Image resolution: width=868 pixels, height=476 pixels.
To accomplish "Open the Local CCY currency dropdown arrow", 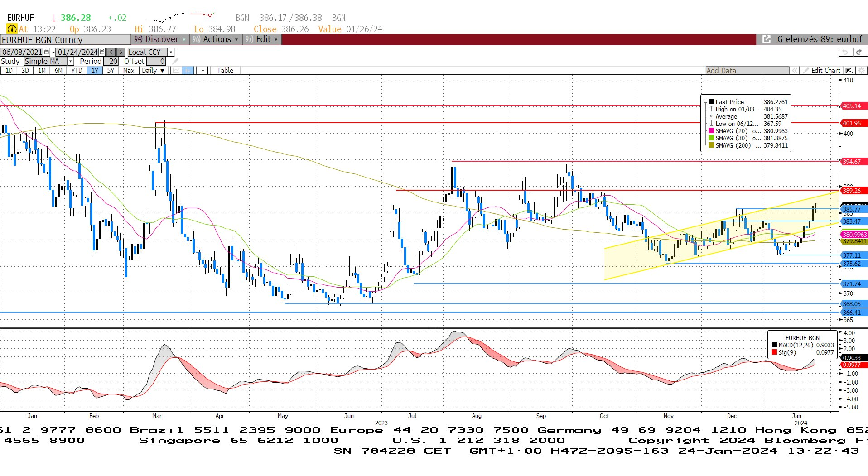I will pos(171,52).
